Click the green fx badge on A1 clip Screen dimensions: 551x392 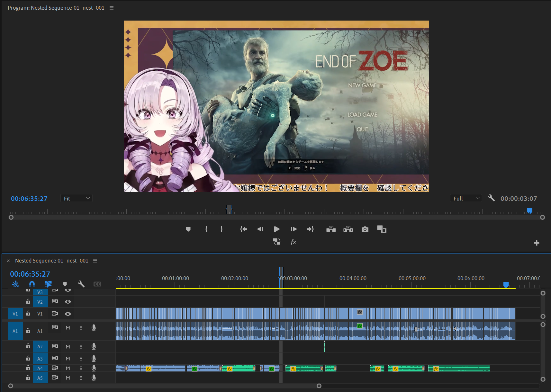pyautogui.click(x=360, y=326)
